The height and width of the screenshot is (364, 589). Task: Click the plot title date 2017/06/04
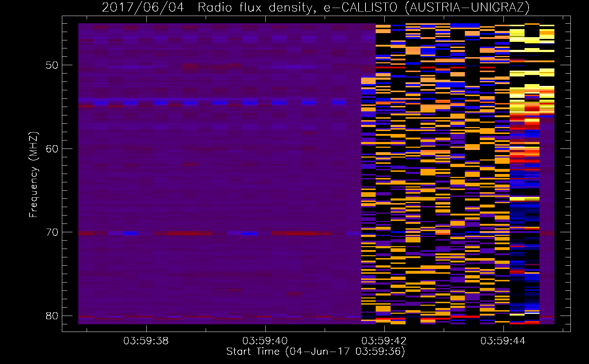[143, 7]
